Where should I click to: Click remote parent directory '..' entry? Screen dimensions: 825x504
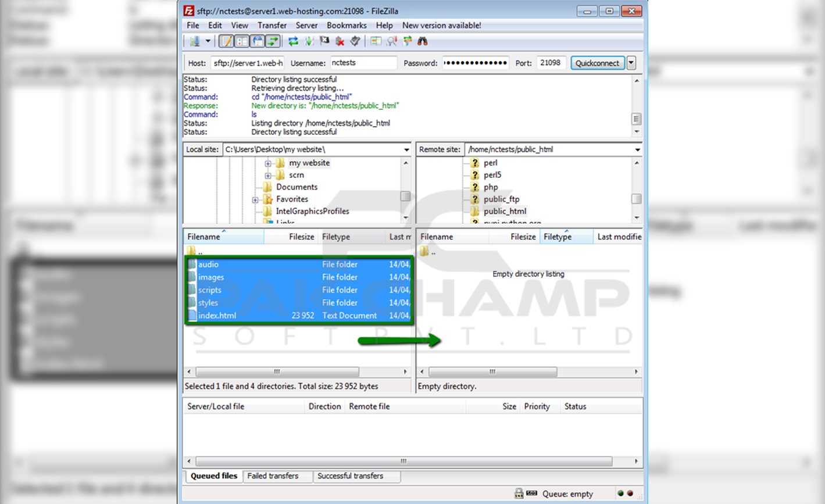428,252
